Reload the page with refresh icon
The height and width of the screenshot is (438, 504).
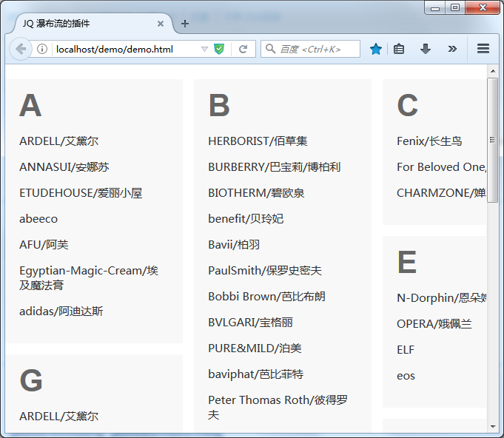[x=243, y=49]
